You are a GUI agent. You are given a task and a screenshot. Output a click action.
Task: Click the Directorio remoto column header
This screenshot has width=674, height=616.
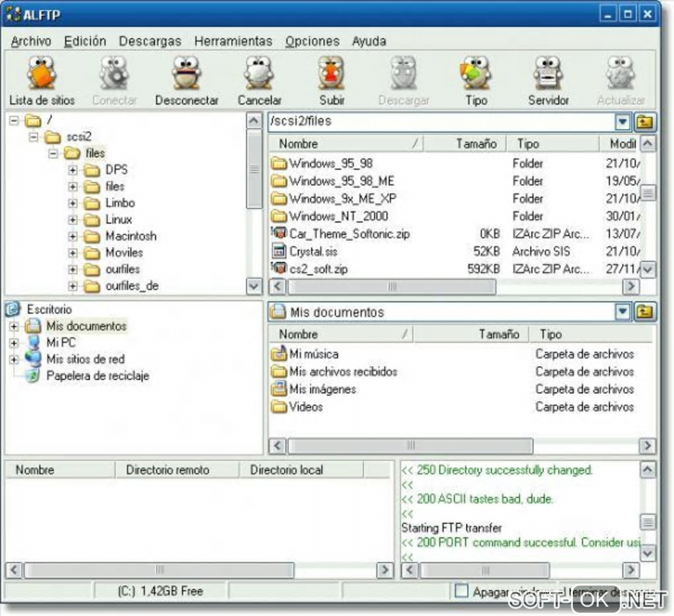click(167, 470)
